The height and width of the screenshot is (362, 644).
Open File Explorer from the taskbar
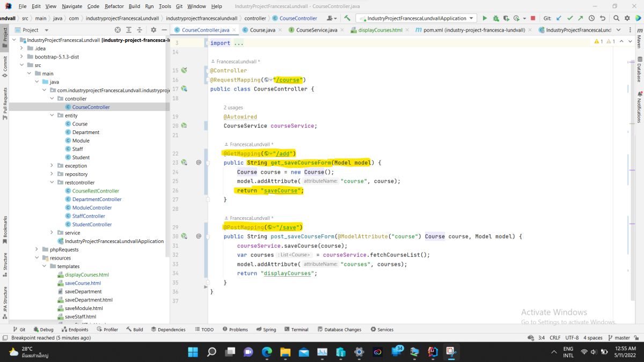click(285, 352)
